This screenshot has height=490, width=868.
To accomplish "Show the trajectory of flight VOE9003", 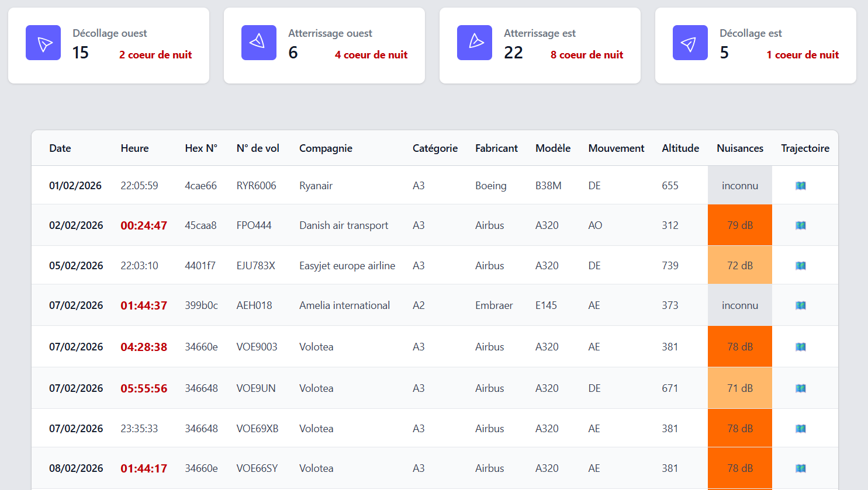I will coord(801,346).
